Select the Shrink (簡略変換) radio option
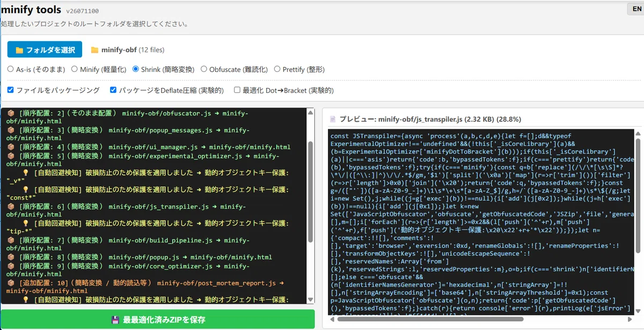 tap(136, 69)
